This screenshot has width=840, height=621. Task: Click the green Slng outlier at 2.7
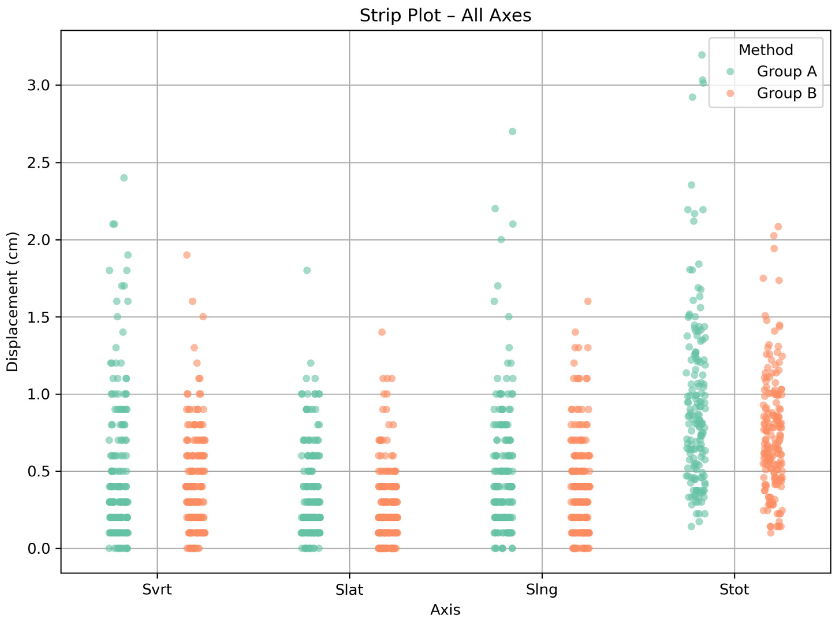pyautogui.click(x=512, y=132)
